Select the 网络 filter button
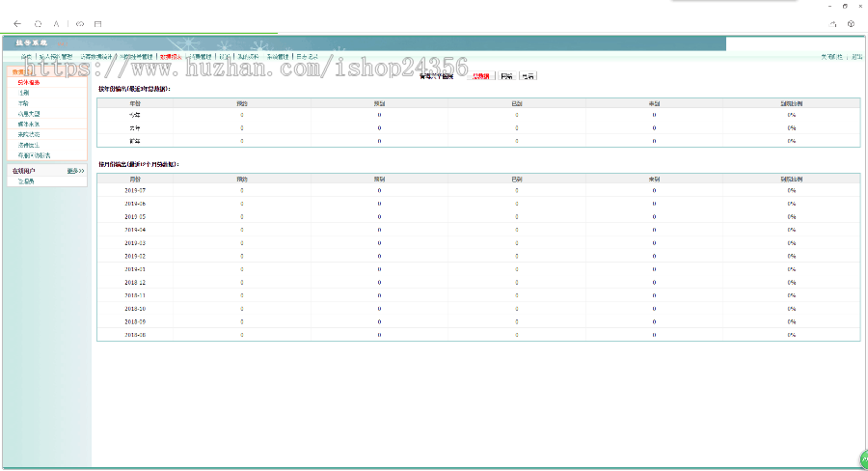This screenshot has width=868, height=471. coord(506,75)
